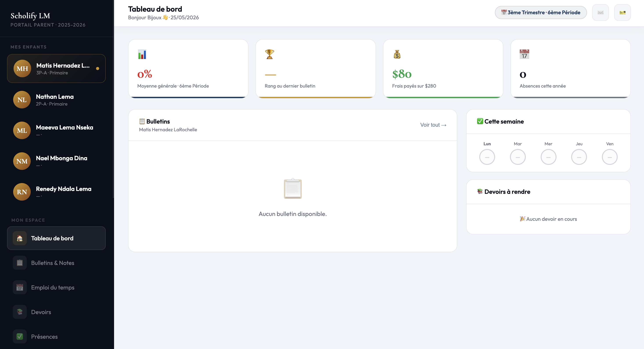The image size is (644, 349).
Task: Go to Présences in sidebar
Action: pyautogui.click(x=56, y=336)
